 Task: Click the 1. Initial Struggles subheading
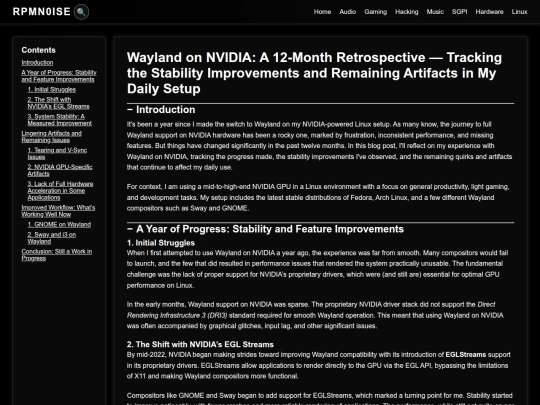click(x=161, y=243)
